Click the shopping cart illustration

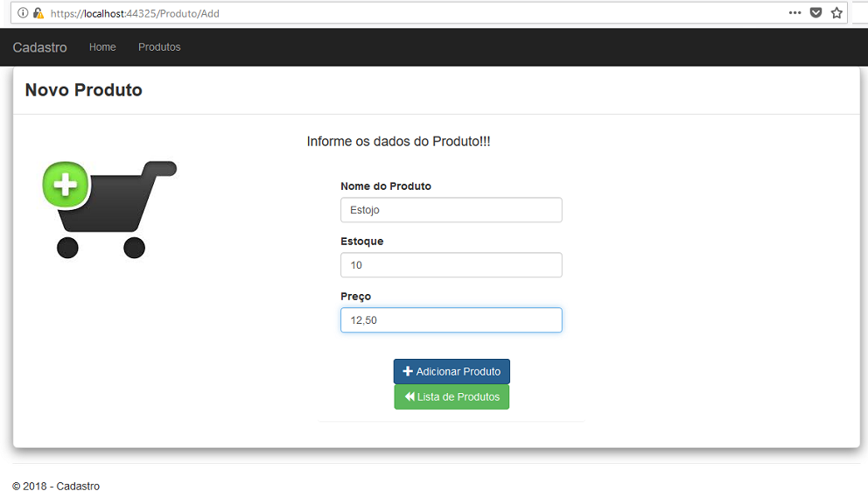[109, 209]
